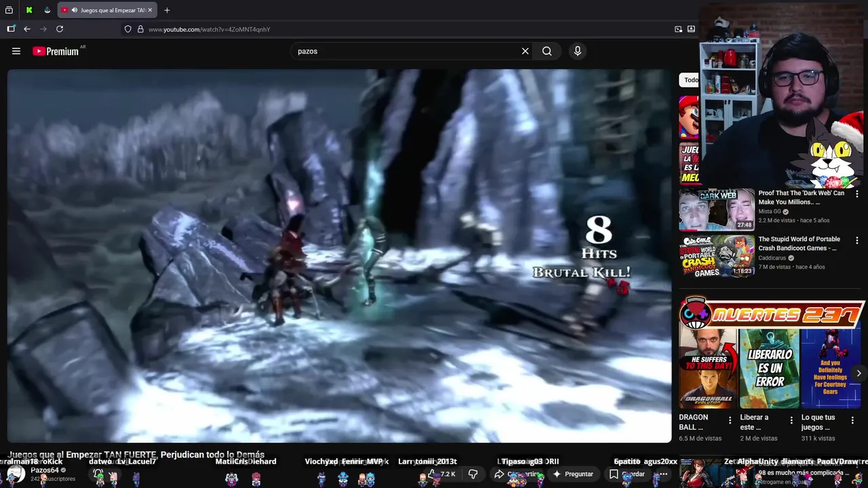Open the Pazos64 channel name
The height and width of the screenshot is (488, 868).
pos(45,470)
